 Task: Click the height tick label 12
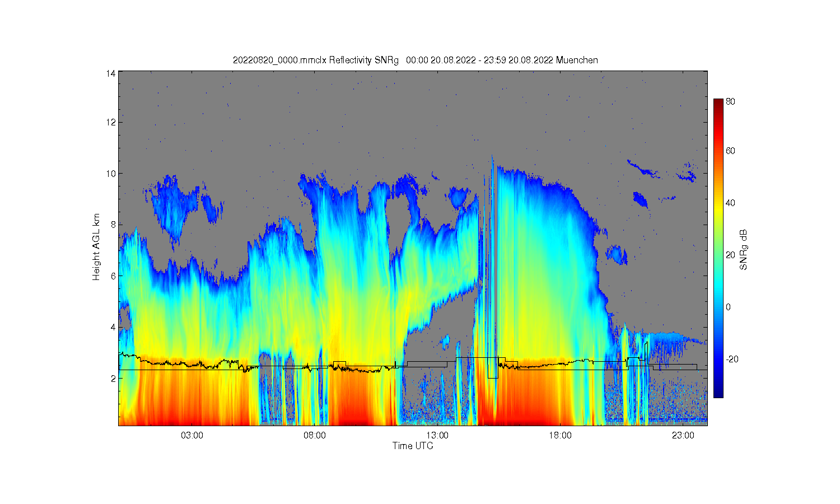[x=111, y=122]
